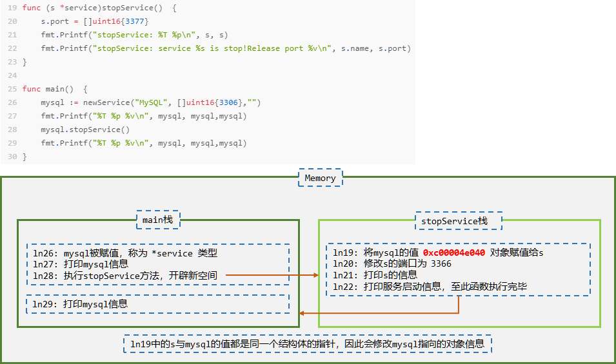The image size is (616, 364).
Task: Click 'ln22: 打印服务启动信息' text
Action: 430,286
